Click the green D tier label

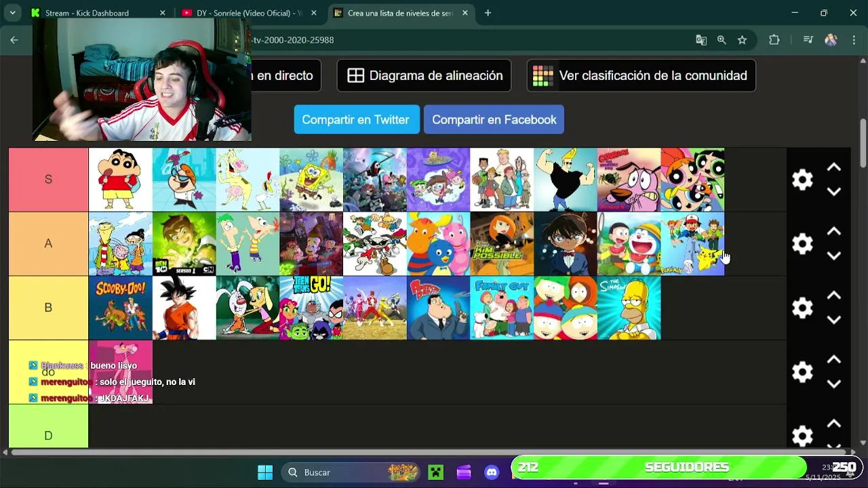pyautogui.click(x=48, y=428)
